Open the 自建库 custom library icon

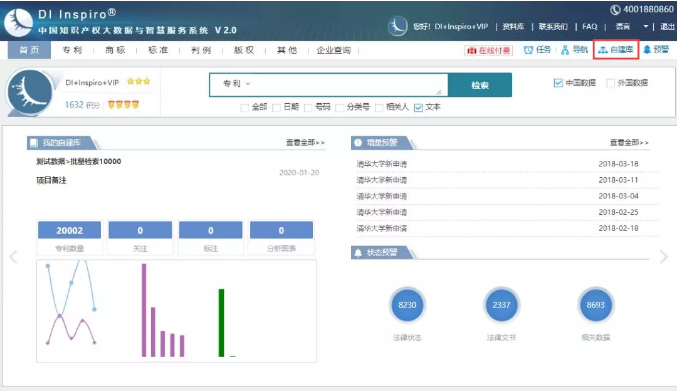point(603,50)
